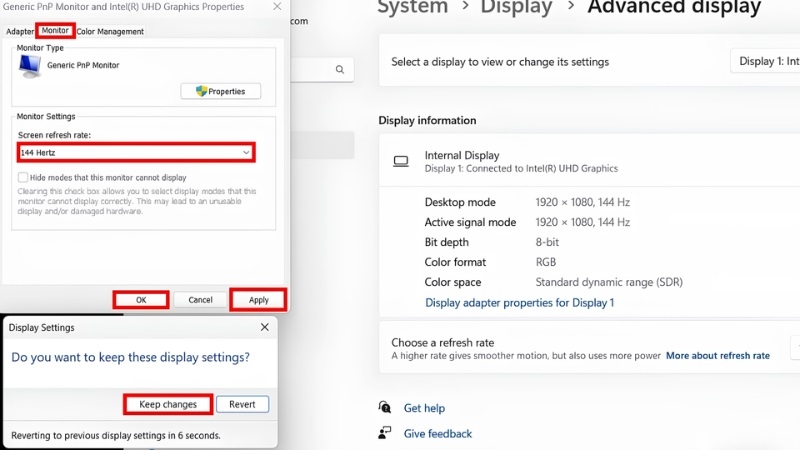The image size is (800, 450).
Task: Click the Get help icon
Action: coord(385,407)
